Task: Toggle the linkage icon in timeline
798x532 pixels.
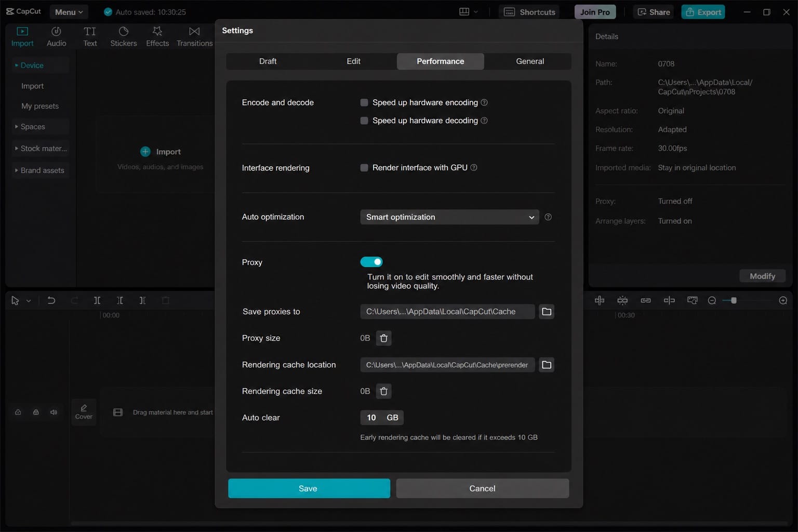Action: (646, 300)
